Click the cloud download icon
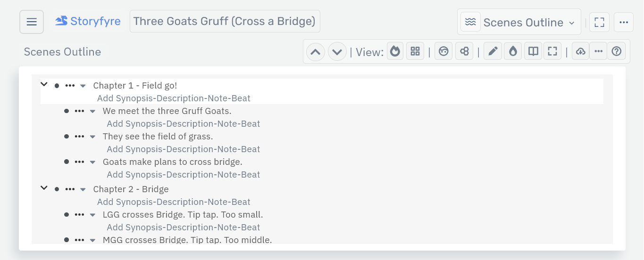The width and height of the screenshot is (644, 260). (x=581, y=51)
